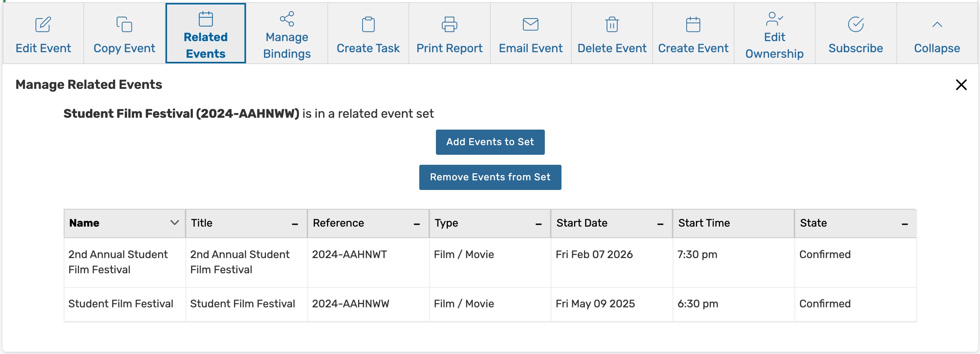Open Manage Bindings share icon

(x=287, y=19)
